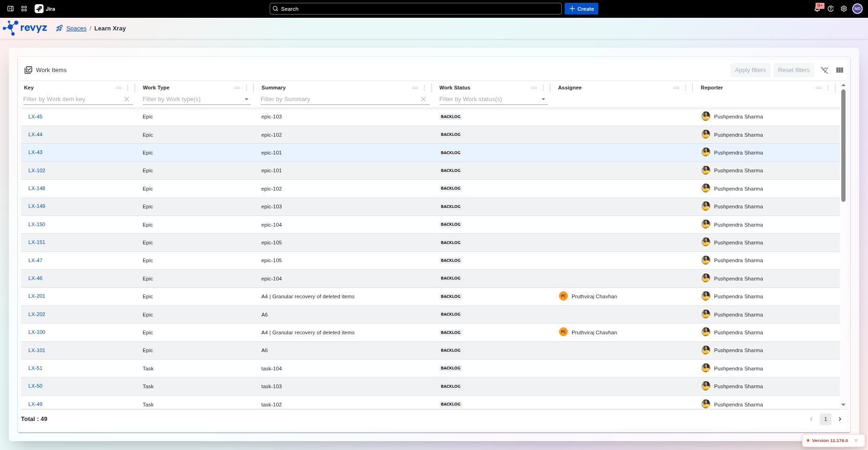Screen dimensions: 868x450
Task: Clear the Work item key filter
Action: [x=126, y=99]
